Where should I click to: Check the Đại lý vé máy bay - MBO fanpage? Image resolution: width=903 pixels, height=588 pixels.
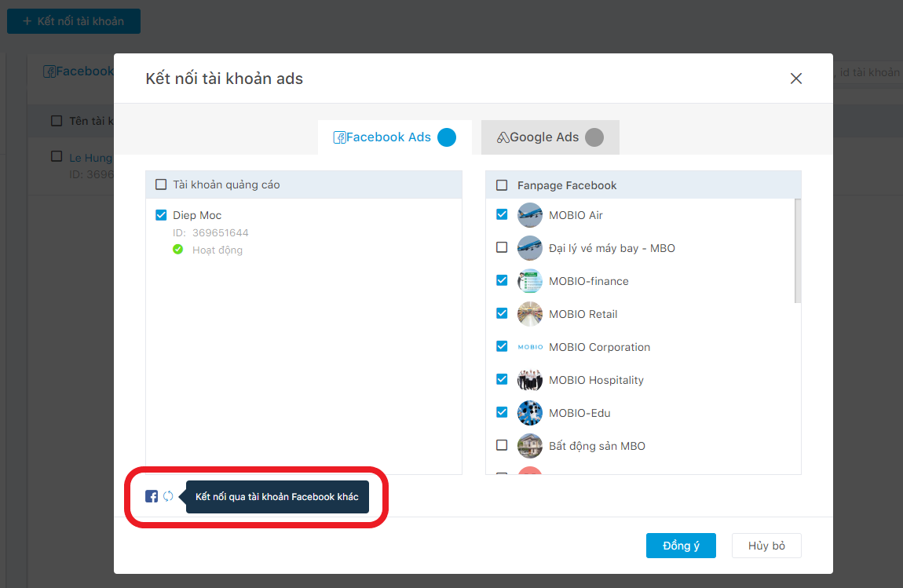click(x=503, y=247)
